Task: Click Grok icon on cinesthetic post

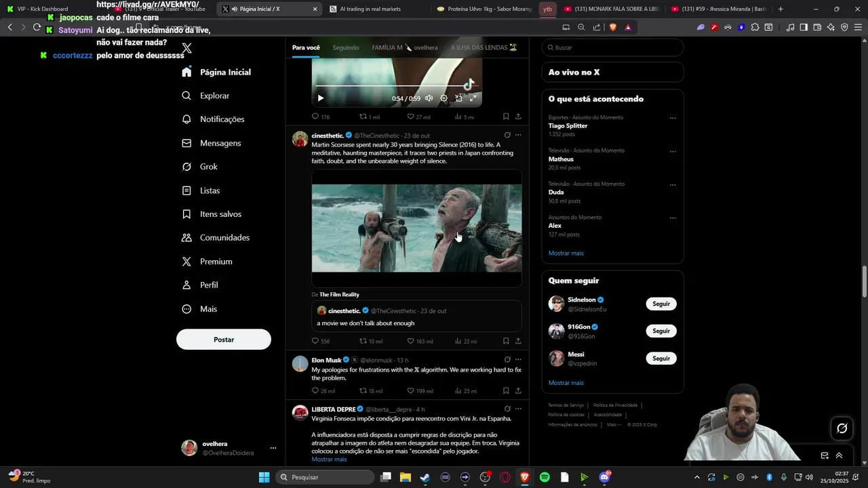Action: [x=507, y=135]
